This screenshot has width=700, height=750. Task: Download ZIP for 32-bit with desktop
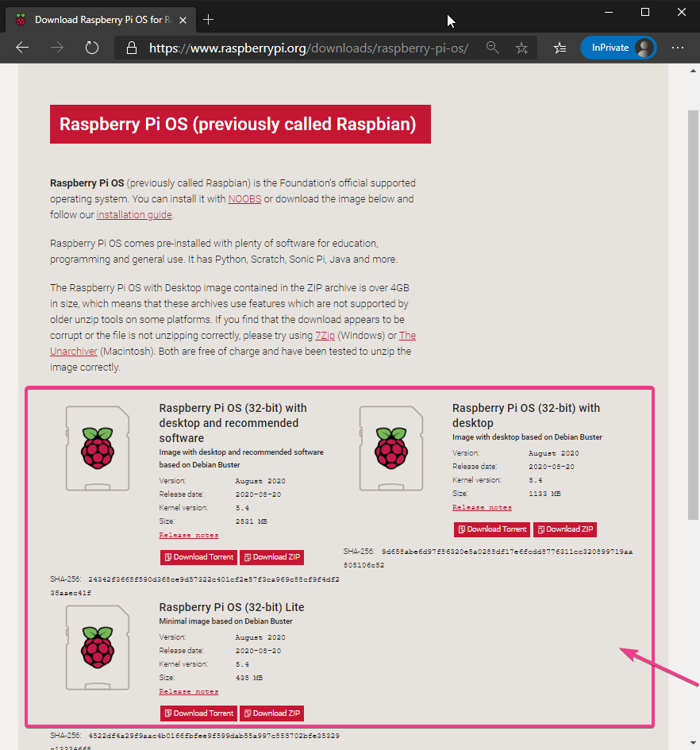(x=565, y=529)
